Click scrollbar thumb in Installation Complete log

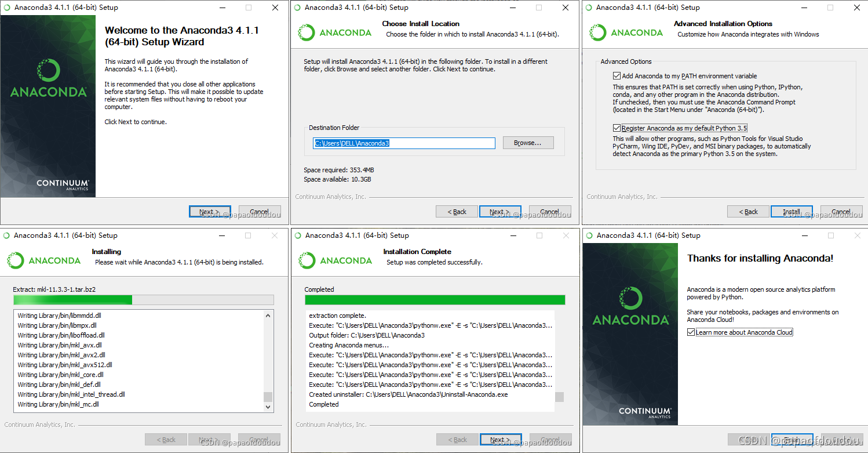[559, 397]
